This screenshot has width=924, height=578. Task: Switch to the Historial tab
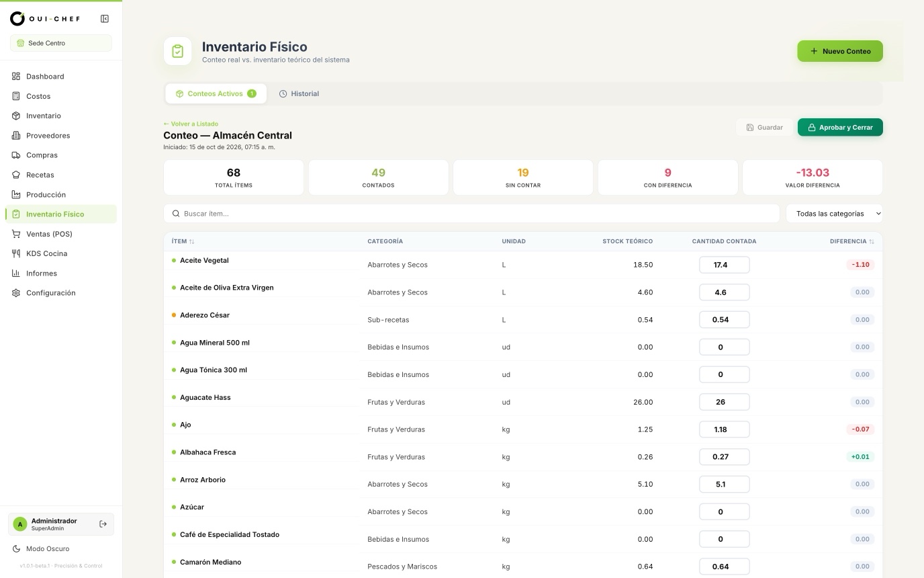pos(299,94)
